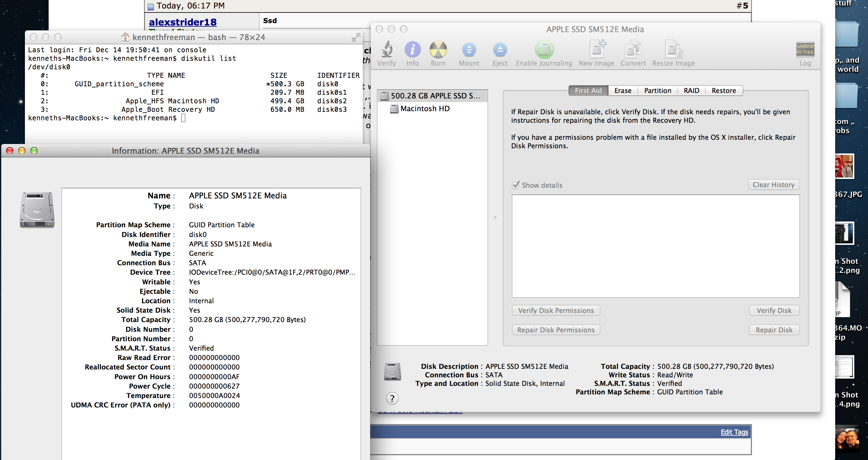Click the Terminal fullscreen arrows icon
868x460 pixels.
pos(356,37)
